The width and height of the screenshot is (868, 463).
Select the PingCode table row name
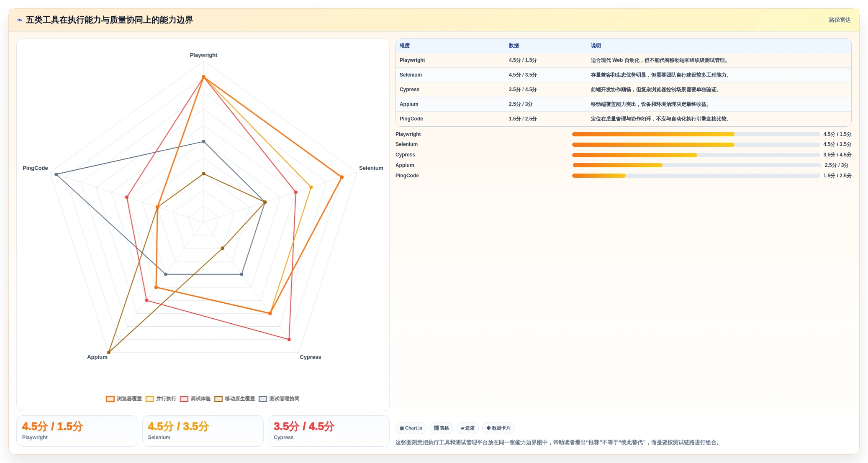[411, 119]
